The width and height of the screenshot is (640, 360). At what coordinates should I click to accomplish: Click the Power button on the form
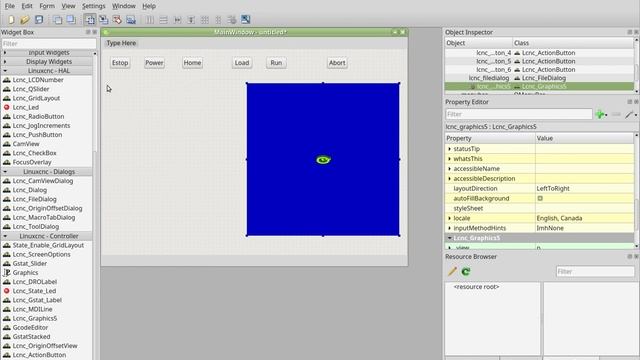(x=154, y=63)
